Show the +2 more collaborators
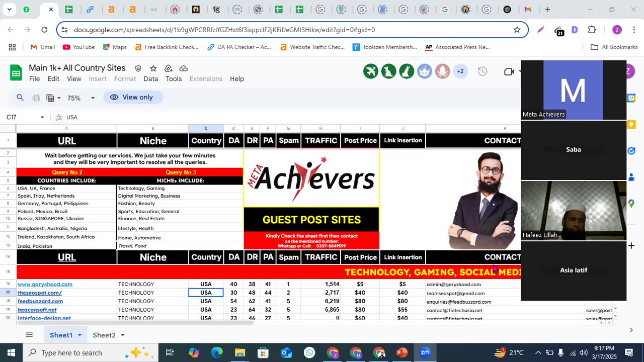644x362 pixels. click(x=460, y=71)
